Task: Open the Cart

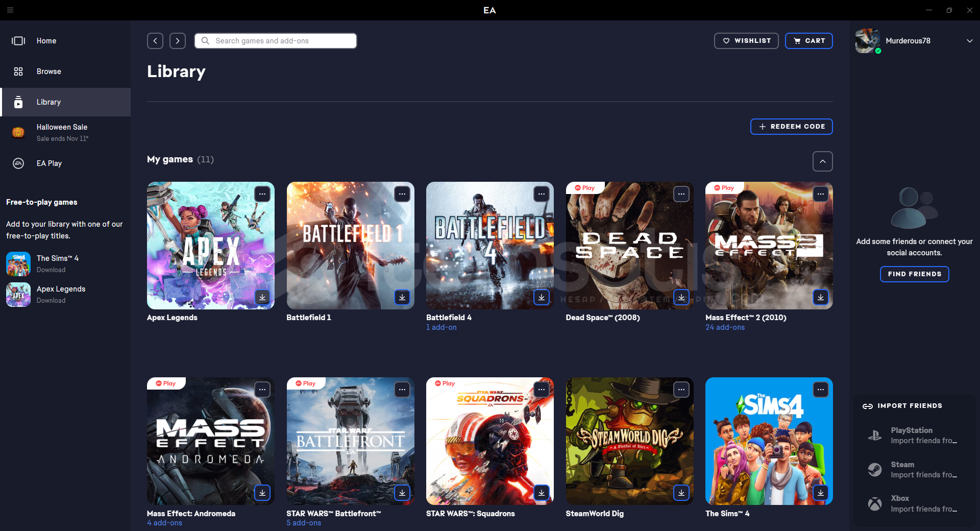Action: tap(809, 41)
